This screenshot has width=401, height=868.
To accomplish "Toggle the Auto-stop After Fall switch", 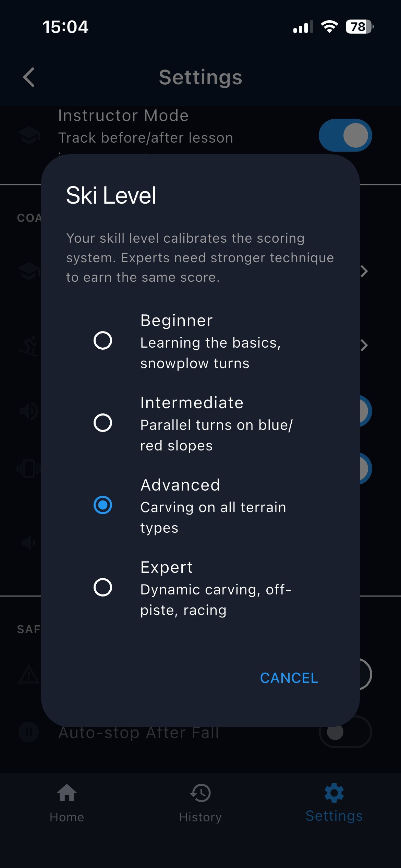I will 345,732.
